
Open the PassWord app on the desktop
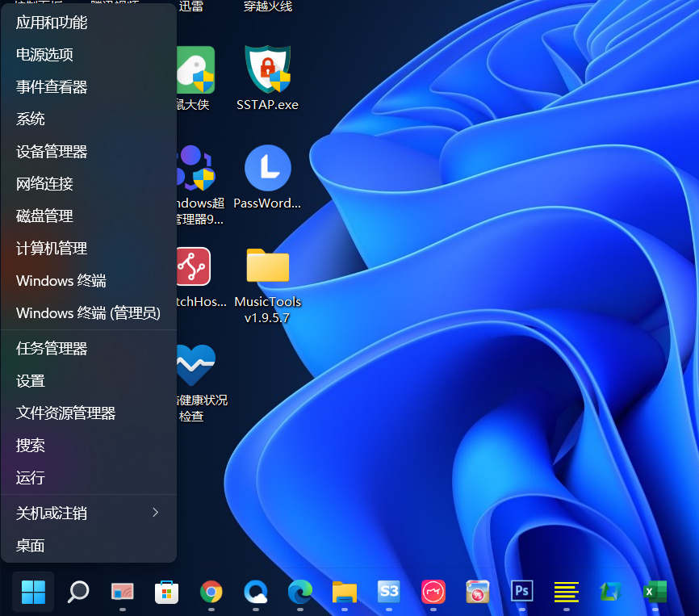pyautogui.click(x=267, y=167)
